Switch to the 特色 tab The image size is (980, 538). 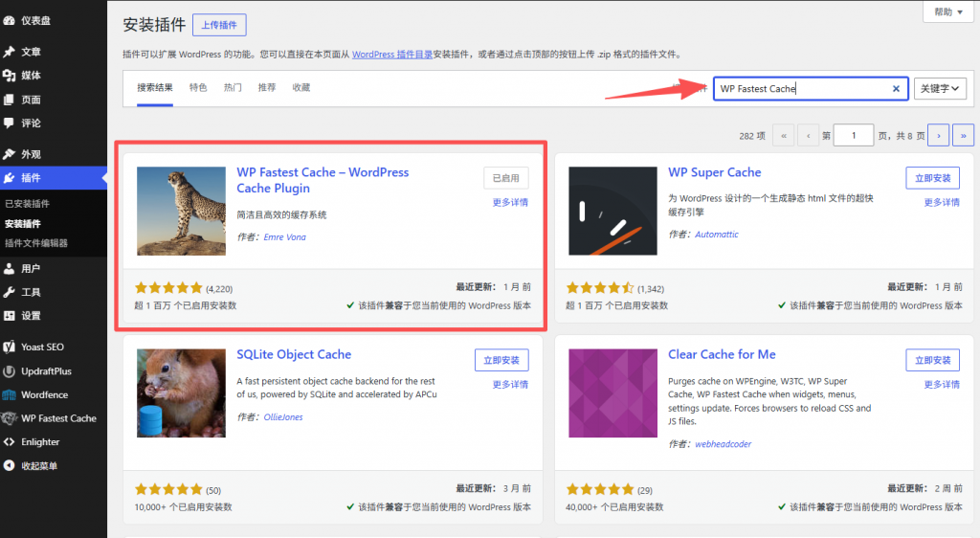point(198,87)
